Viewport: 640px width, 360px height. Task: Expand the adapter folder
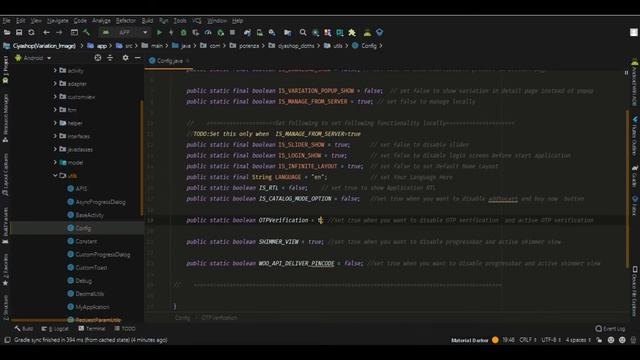[55, 83]
